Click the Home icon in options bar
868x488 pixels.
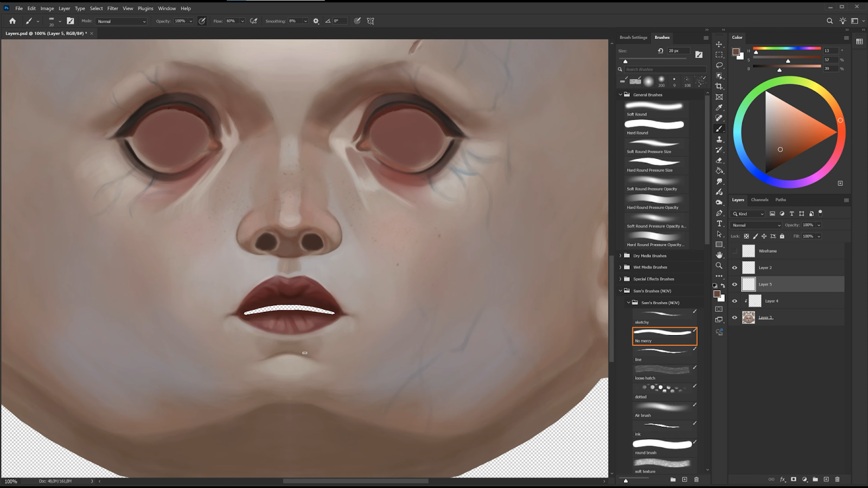coord(12,21)
